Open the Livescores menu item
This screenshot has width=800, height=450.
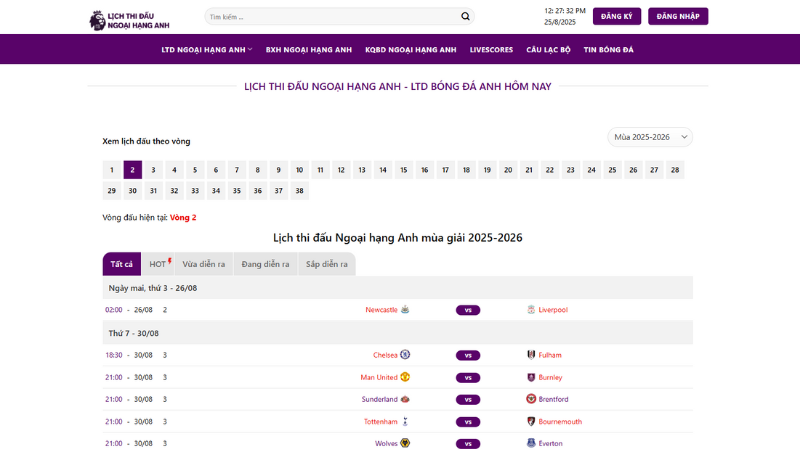click(x=491, y=49)
